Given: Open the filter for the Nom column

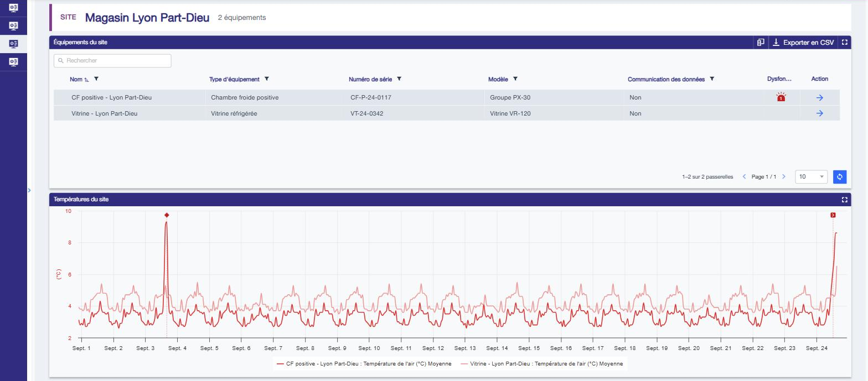Looking at the screenshot, I should click(96, 79).
